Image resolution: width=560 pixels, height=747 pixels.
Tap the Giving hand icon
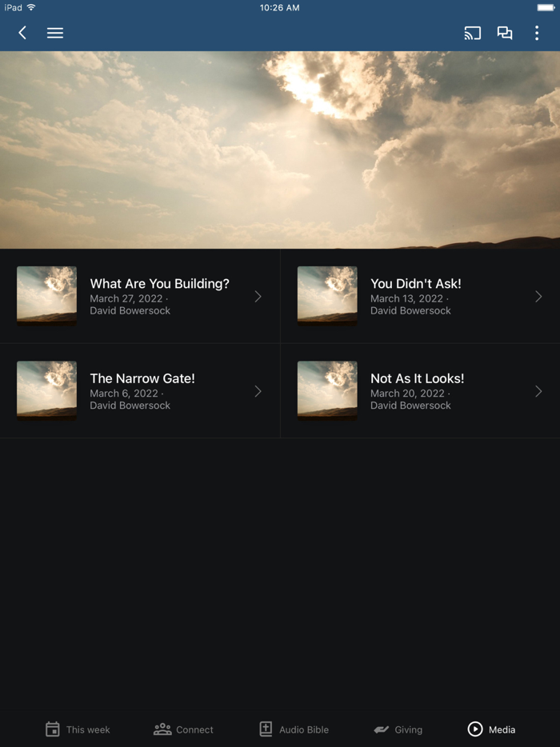pos(382,729)
